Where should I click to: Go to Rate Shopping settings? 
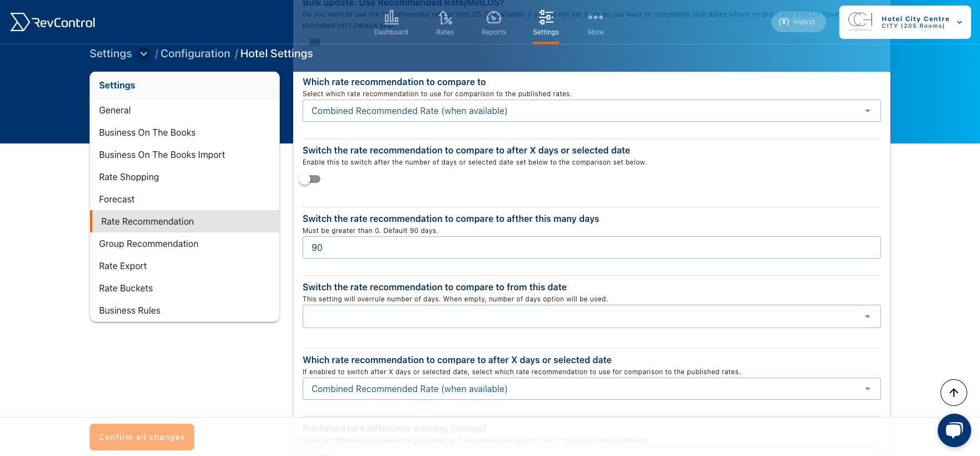pos(185,177)
